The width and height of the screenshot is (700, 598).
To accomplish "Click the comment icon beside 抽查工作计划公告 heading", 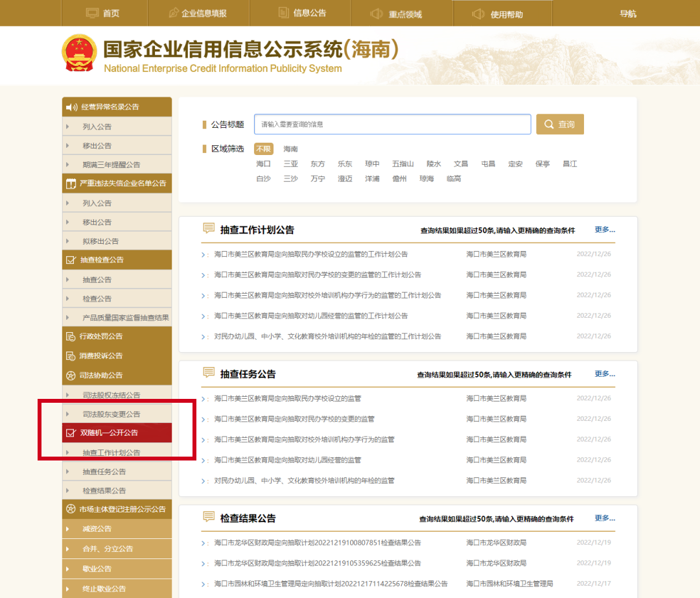I will click(209, 229).
